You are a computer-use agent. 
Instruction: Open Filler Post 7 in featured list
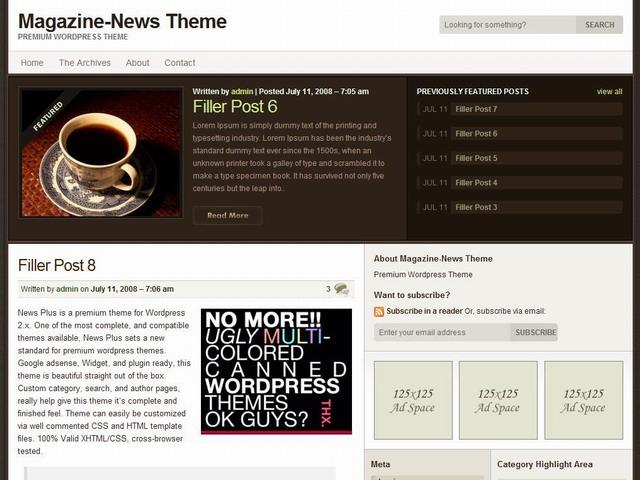pos(476,109)
